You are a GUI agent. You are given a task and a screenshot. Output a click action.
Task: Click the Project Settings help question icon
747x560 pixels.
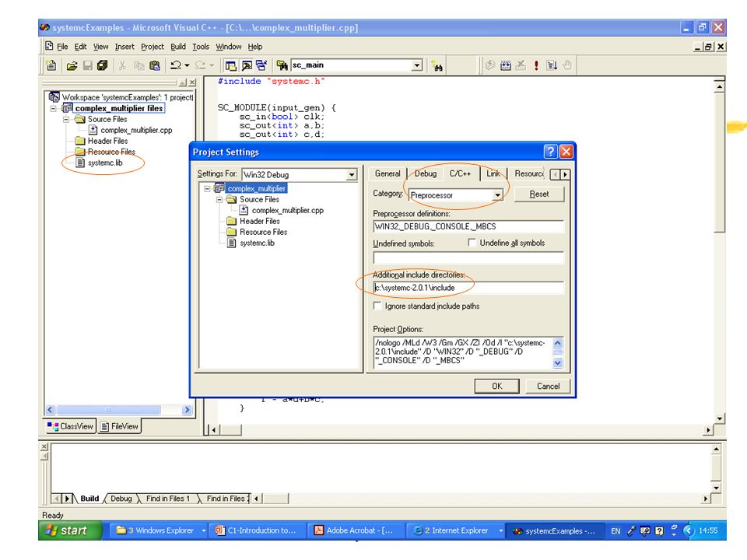[x=550, y=152]
